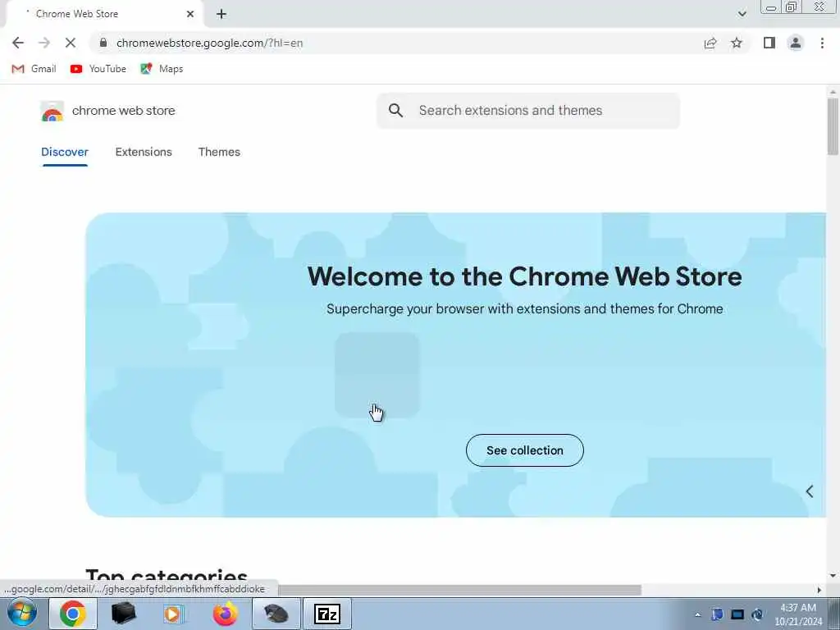Click the vertical scrollbar thumb
Viewport: 840px width, 630px height.
[x=833, y=126]
